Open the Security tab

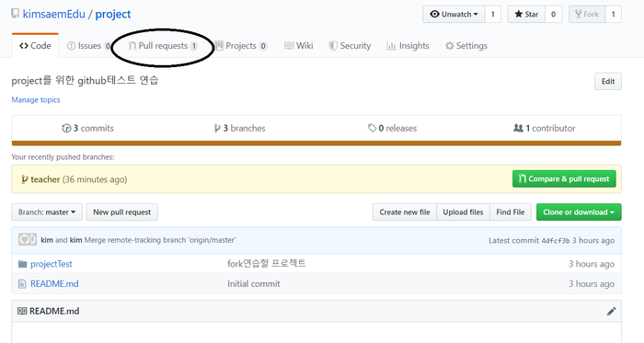tap(350, 46)
